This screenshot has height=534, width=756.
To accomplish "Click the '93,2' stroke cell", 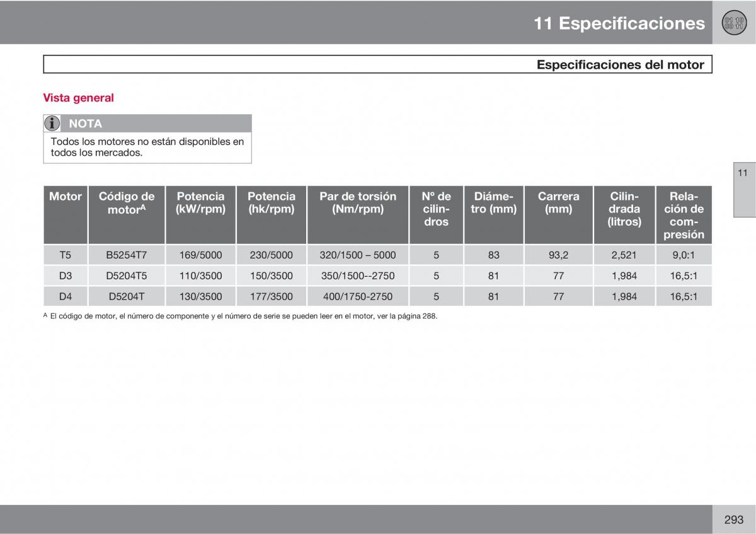I will (558, 255).
